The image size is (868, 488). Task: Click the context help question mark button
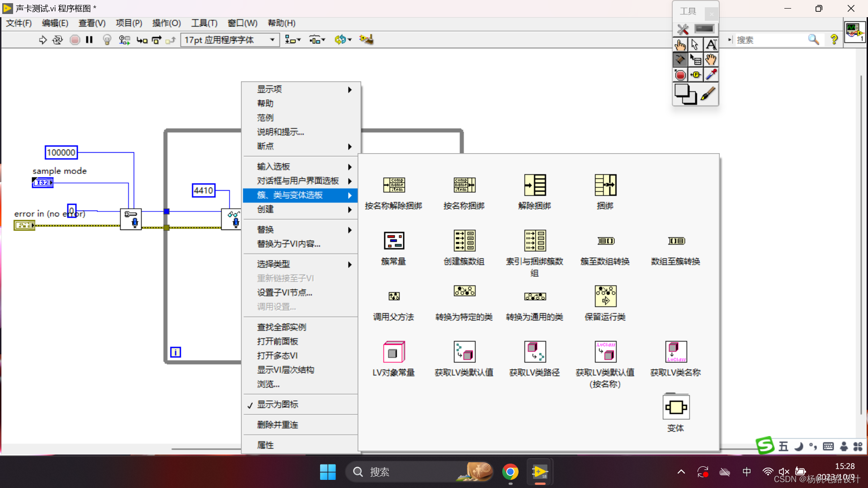[x=834, y=40]
